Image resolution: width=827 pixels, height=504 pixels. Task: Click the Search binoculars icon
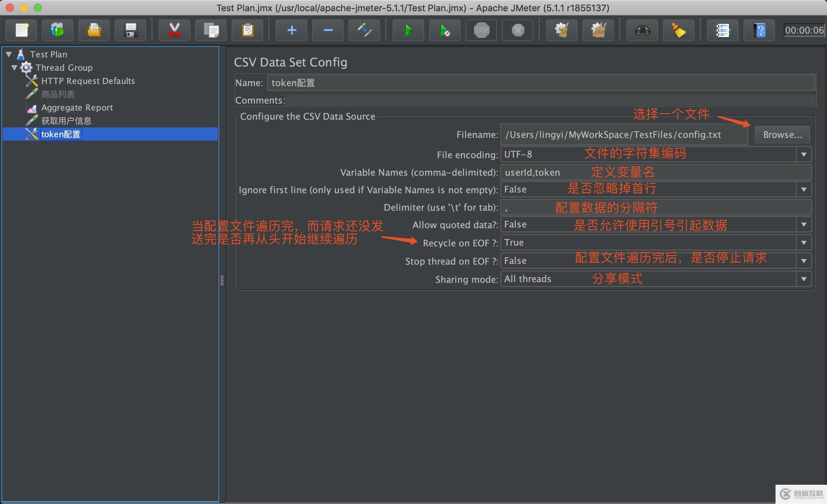tap(642, 30)
